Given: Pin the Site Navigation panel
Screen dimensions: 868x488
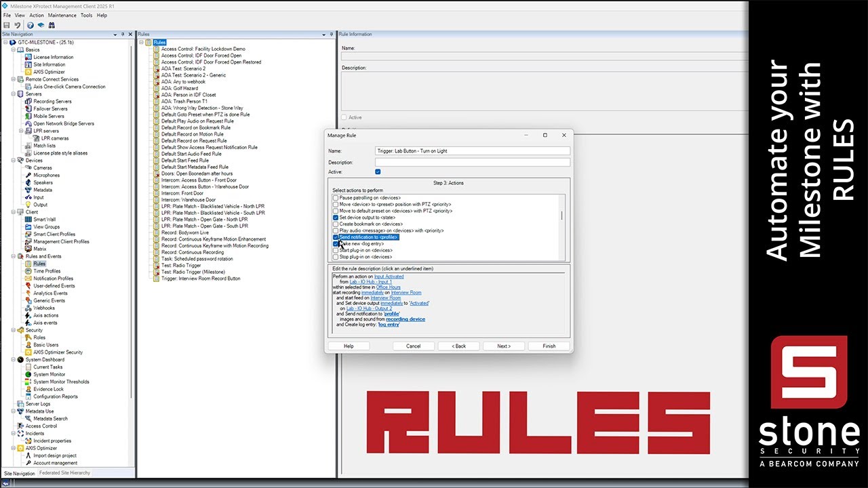Looking at the screenshot, I should click(122, 34).
